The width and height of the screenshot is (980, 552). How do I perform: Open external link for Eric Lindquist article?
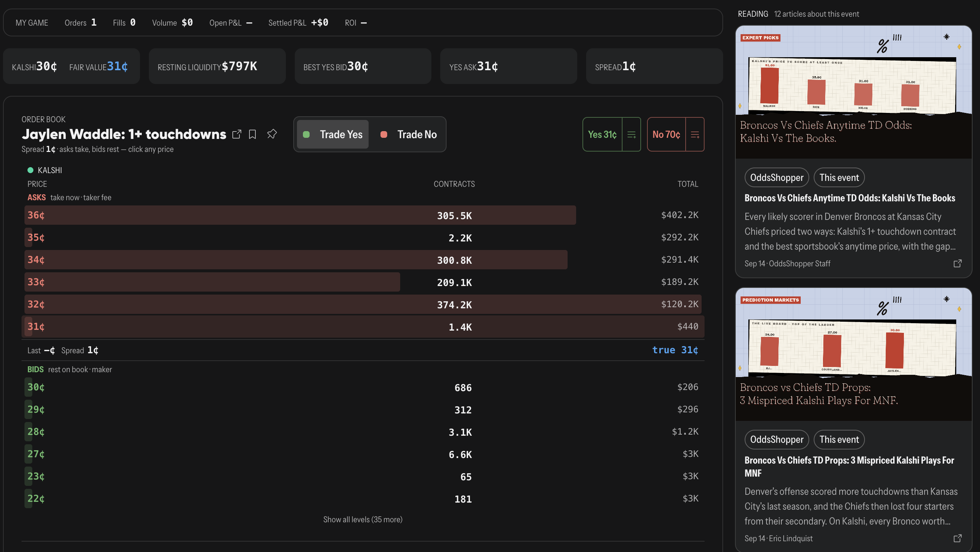click(958, 538)
